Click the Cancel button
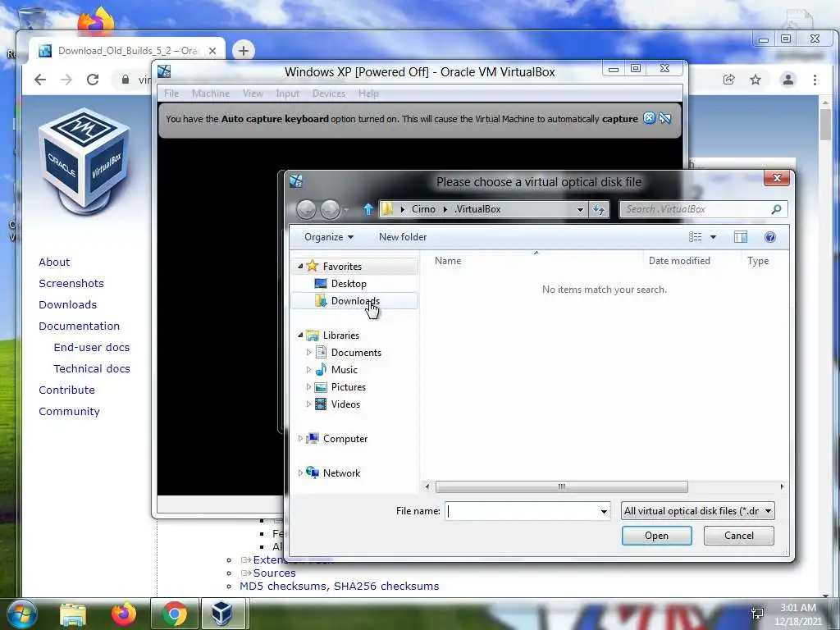840x630 pixels. (738, 535)
